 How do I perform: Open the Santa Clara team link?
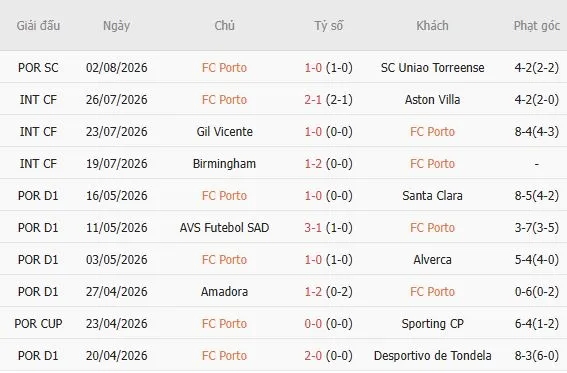point(432,196)
